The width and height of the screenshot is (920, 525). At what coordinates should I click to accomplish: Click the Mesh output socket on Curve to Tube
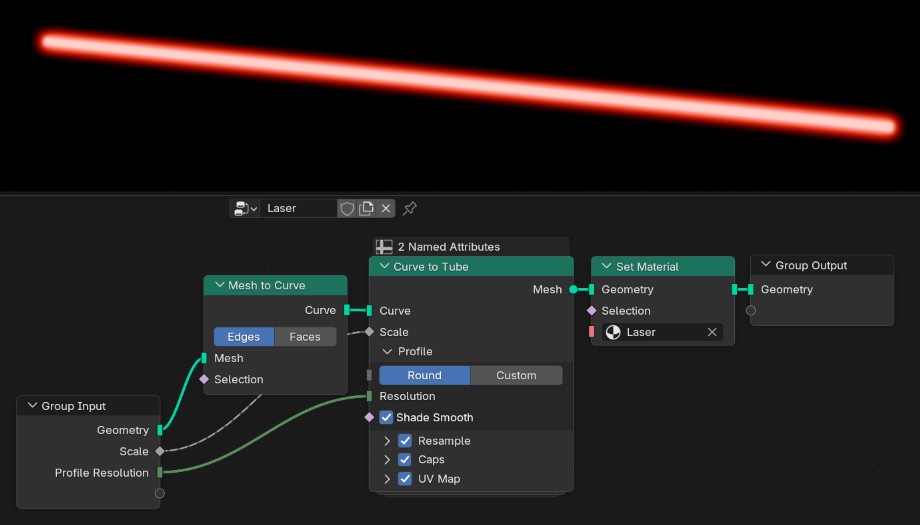(573, 289)
